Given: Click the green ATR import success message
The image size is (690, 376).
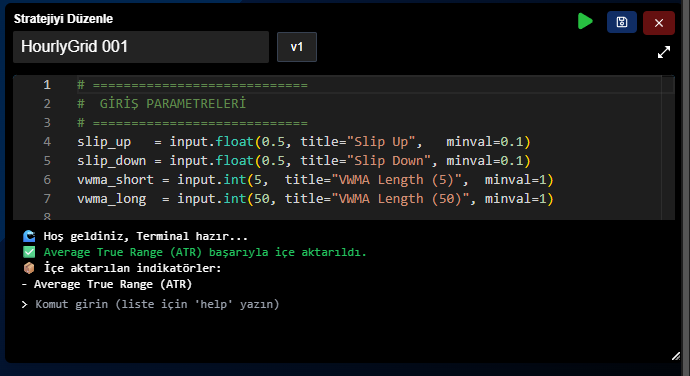Looking at the screenshot, I should 205,252.
